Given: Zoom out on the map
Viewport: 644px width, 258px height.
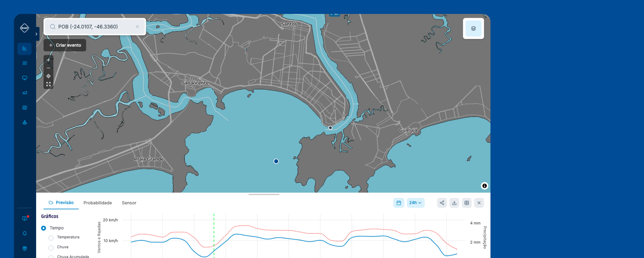Looking at the screenshot, I should point(48,68).
